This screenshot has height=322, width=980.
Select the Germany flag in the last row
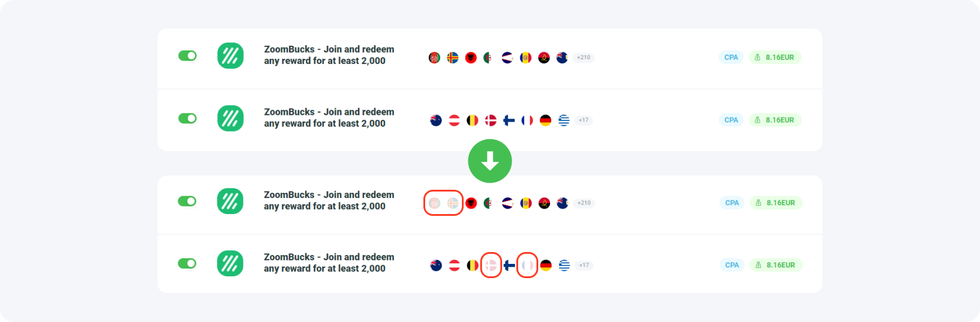point(546,265)
